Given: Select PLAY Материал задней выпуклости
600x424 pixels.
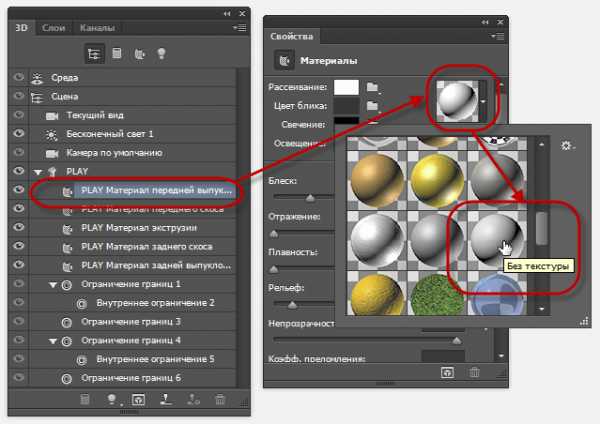Looking at the screenshot, I should (x=133, y=265).
